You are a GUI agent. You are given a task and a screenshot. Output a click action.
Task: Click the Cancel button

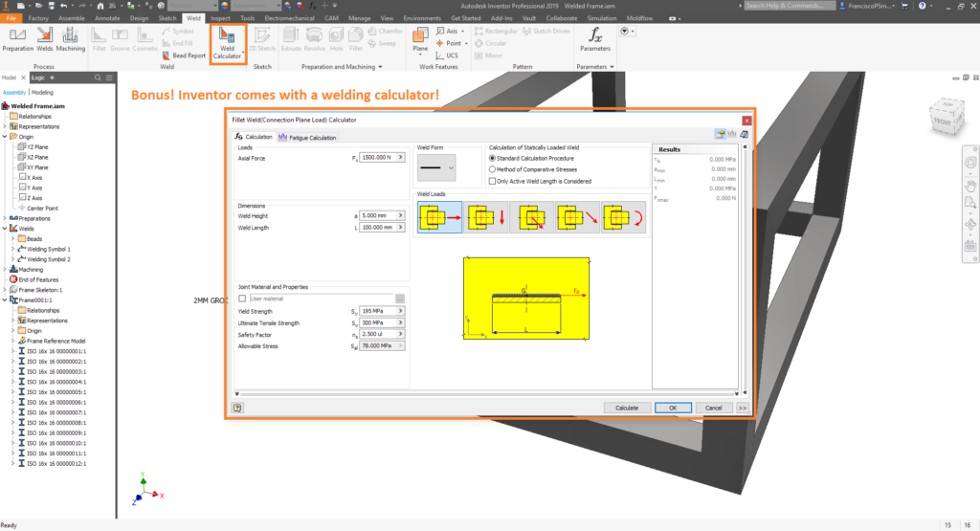tap(714, 408)
